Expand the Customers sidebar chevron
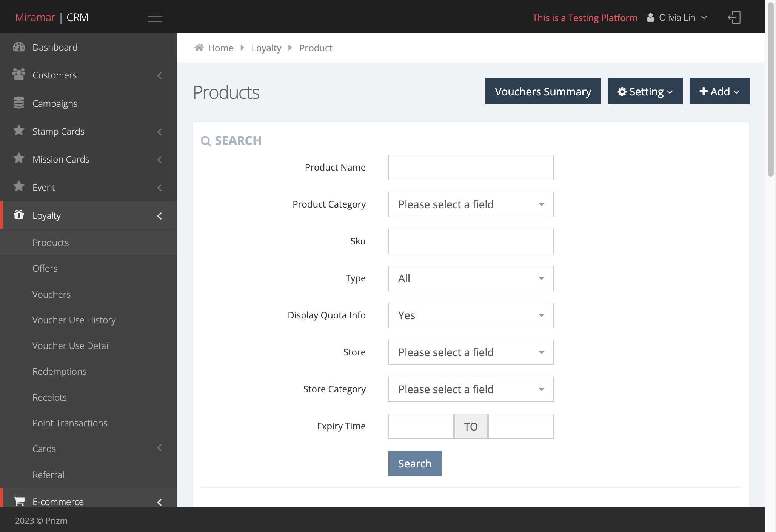This screenshot has width=776, height=532. point(160,75)
